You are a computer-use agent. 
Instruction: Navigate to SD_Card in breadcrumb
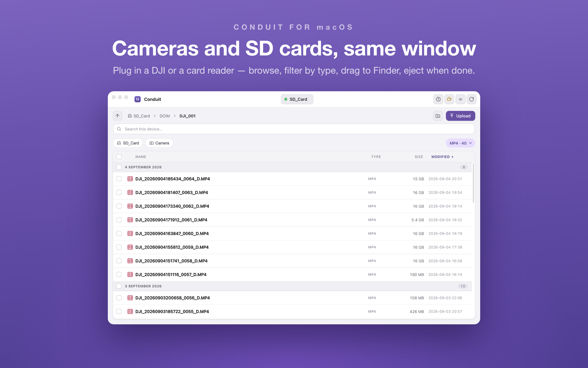click(x=139, y=116)
